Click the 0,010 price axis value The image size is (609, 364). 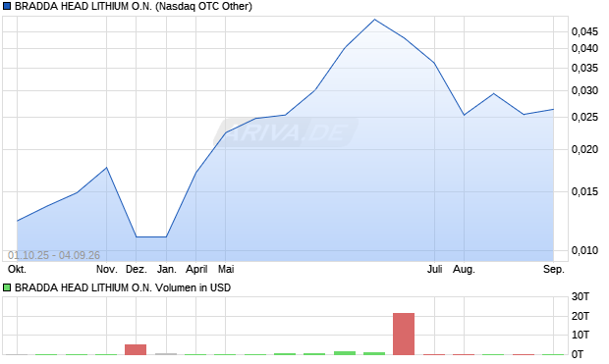[584, 251]
